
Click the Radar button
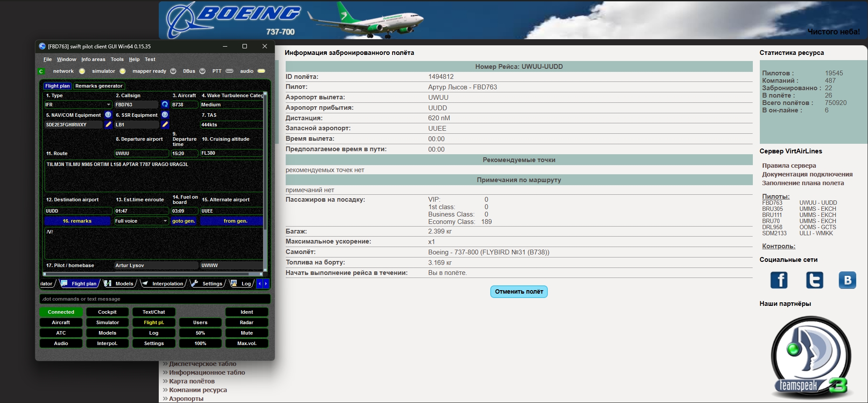click(247, 322)
